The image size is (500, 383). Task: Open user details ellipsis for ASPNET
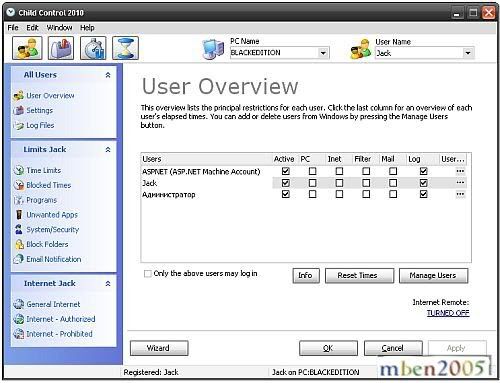460,171
